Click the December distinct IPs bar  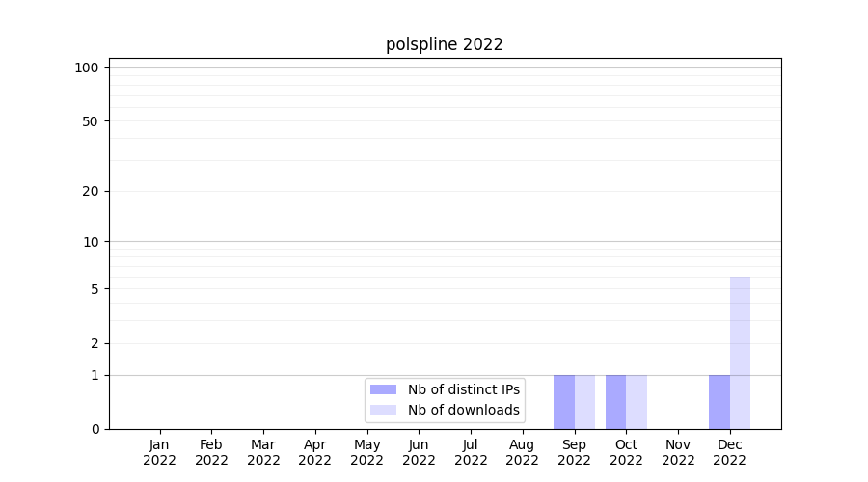click(719, 402)
